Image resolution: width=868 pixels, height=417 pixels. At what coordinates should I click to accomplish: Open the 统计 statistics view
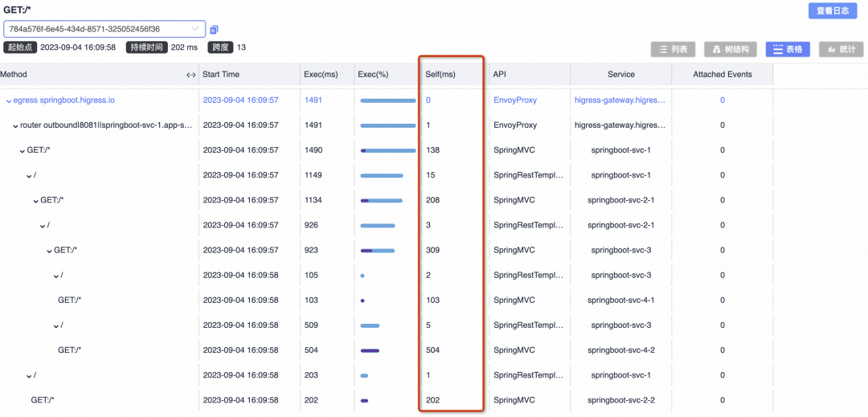841,50
